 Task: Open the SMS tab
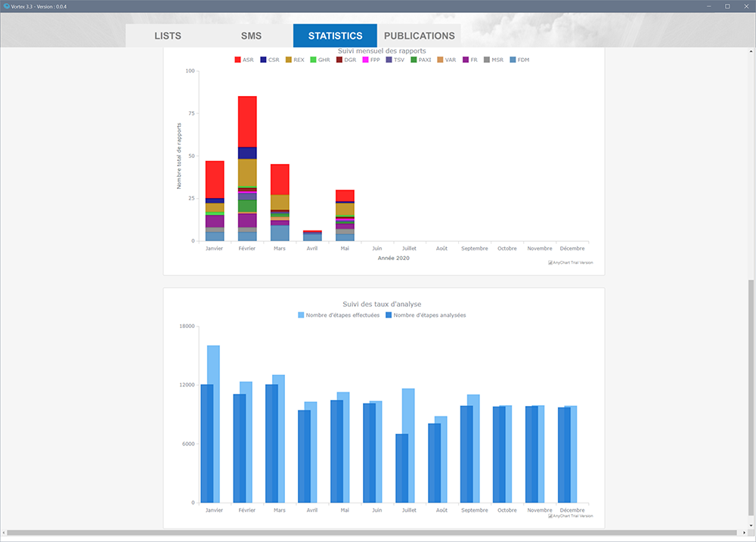point(251,36)
